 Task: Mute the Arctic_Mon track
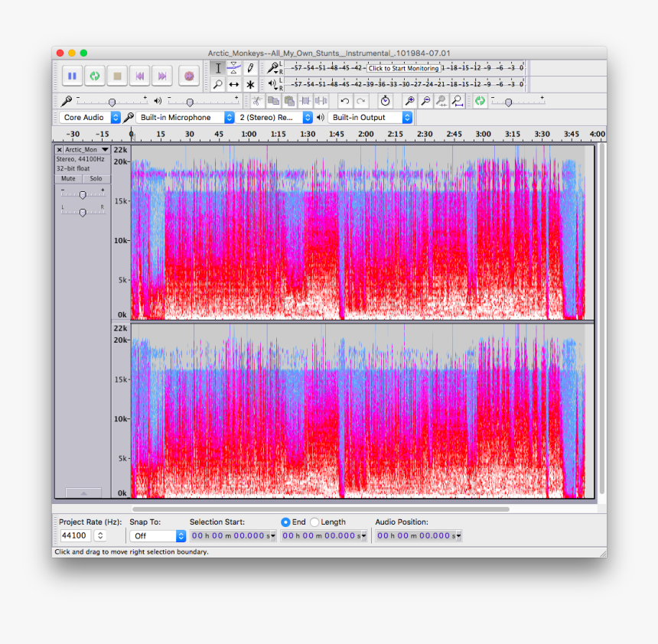(68, 178)
